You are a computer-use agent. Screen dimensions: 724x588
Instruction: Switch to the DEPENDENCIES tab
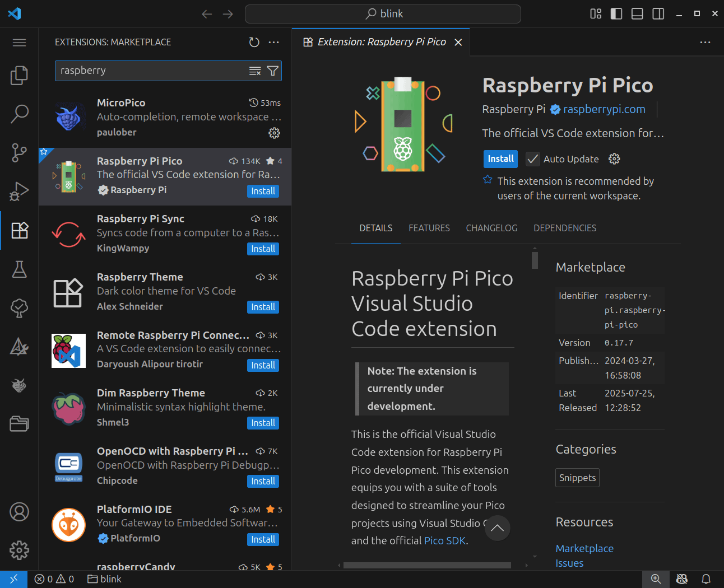pos(565,228)
